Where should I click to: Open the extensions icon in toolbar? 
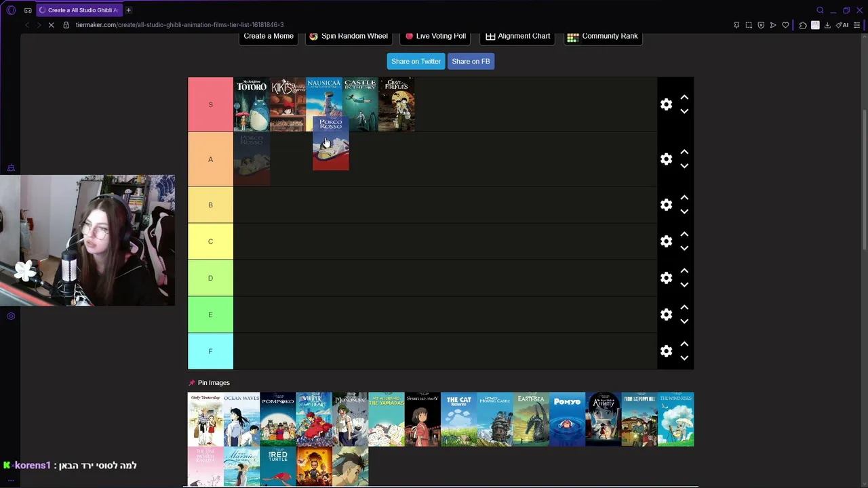point(803,25)
